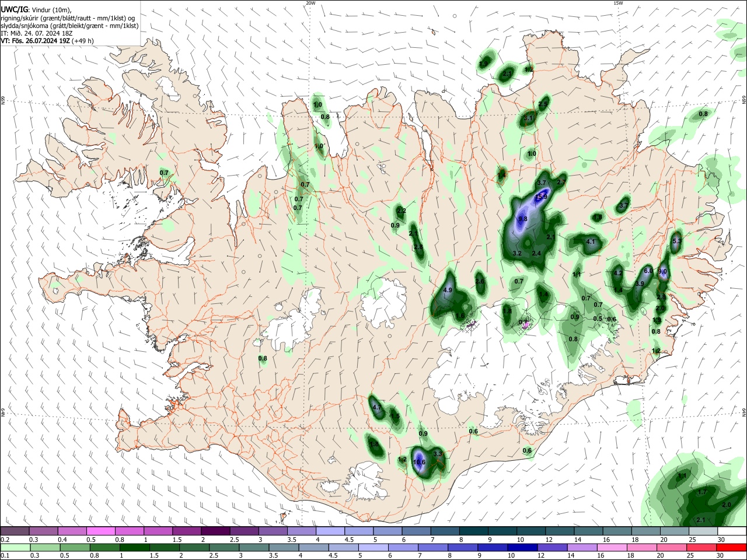Image resolution: width=747 pixels, height=560 pixels.
Task: Select the UWC/IG title text
Action: (14, 10)
